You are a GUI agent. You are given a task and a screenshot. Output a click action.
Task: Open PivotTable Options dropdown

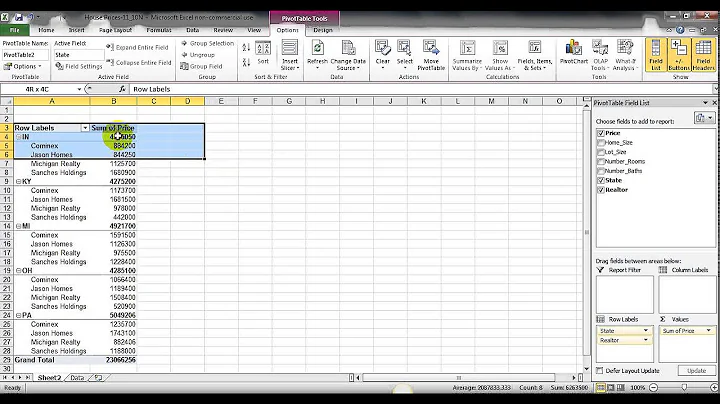click(22, 66)
